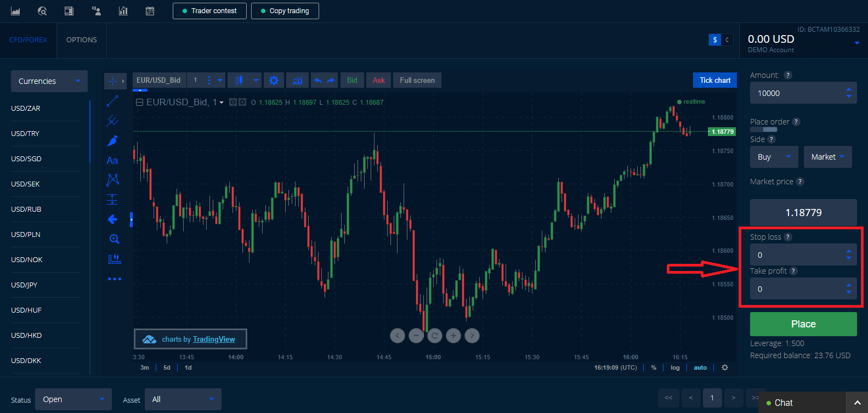Switch account currency to C option
The height and width of the screenshot is (413, 868).
[x=727, y=39]
